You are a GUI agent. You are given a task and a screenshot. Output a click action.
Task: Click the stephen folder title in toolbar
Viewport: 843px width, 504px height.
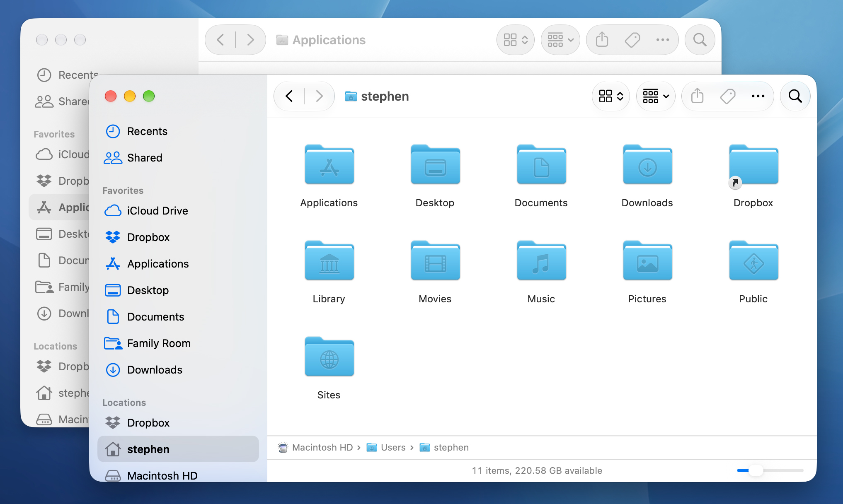point(377,96)
